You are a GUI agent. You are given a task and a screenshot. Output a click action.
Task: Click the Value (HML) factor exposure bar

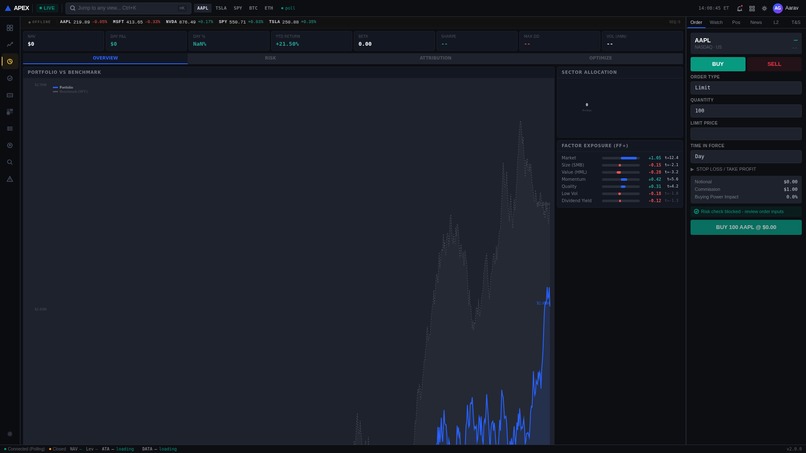(621, 172)
